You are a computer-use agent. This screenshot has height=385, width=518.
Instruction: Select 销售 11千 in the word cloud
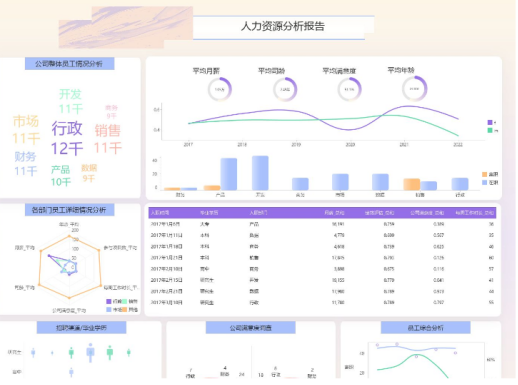coord(107,139)
